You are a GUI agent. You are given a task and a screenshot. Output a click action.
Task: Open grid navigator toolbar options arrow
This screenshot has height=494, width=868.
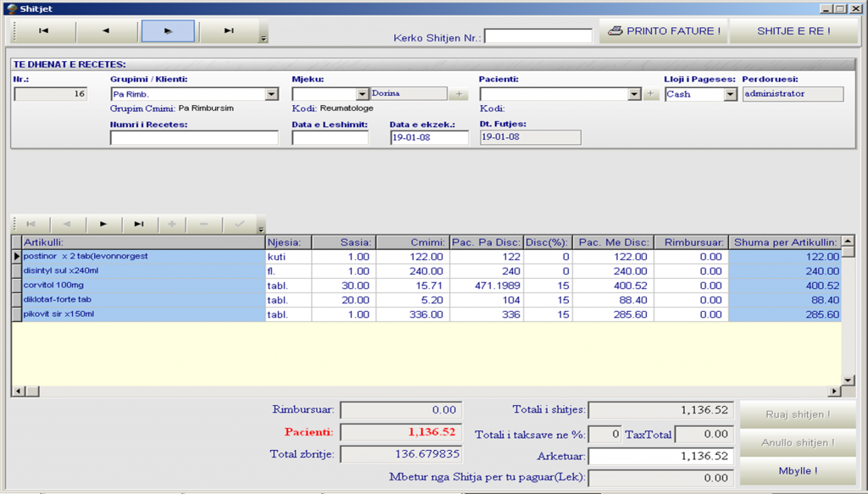coord(261,229)
